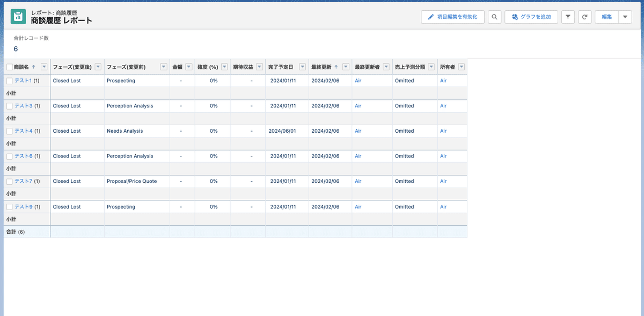Open the 完了予定日 column menu
Image resolution: width=644 pixels, height=316 pixels.
tap(303, 67)
